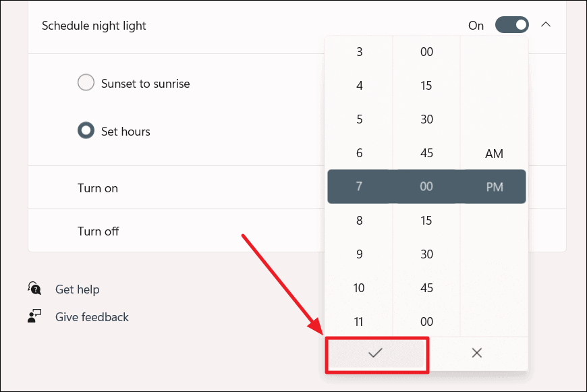This screenshot has height=392, width=587.
Task: Confirm the selected time with the checkmark
Action: tap(376, 352)
